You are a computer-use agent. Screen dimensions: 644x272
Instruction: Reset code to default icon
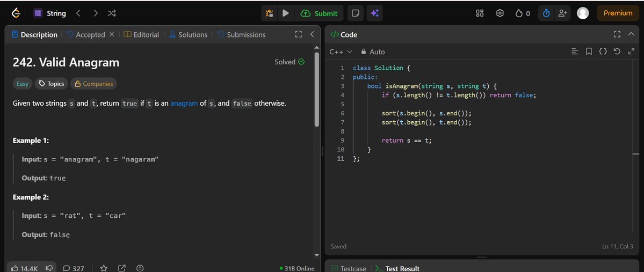coord(617,52)
